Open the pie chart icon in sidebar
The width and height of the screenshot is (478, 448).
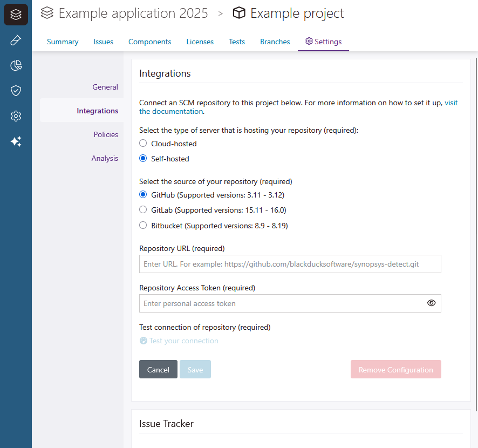click(16, 66)
